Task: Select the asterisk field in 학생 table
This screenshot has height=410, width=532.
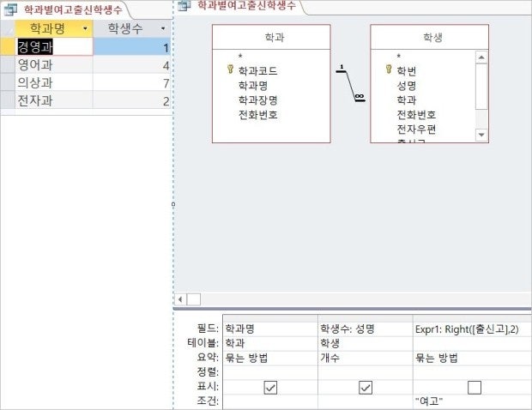Action: (399, 57)
